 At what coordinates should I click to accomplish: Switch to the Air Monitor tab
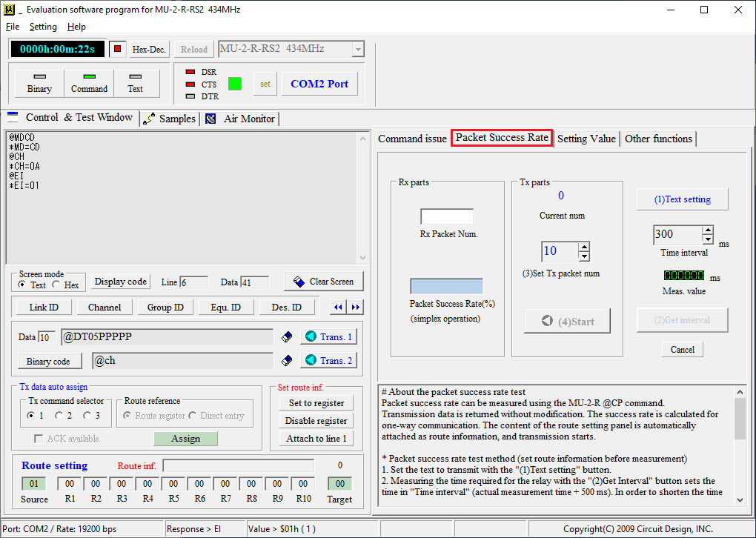tap(240, 119)
